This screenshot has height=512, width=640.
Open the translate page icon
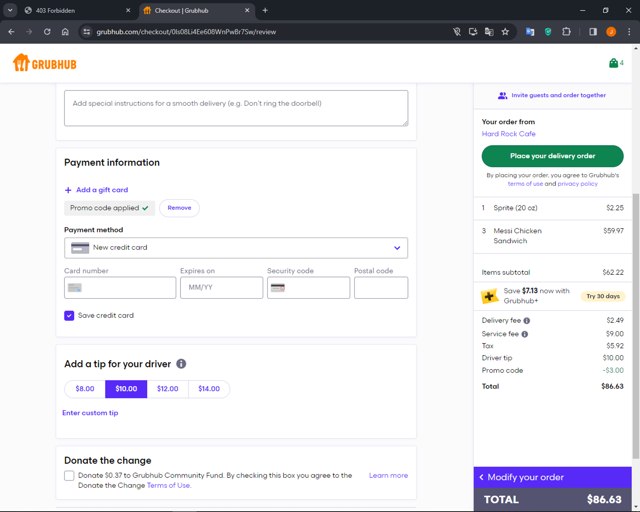click(489, 31)
